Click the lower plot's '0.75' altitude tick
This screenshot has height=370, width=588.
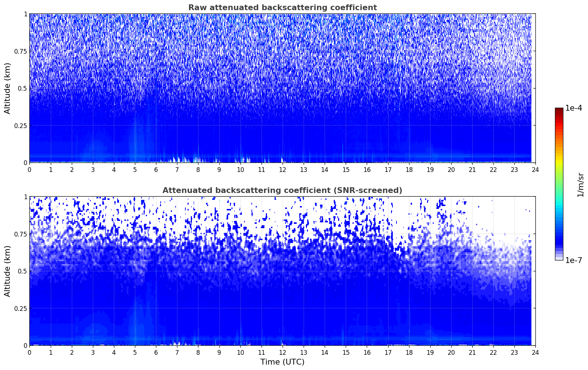[x=21, y=234]
